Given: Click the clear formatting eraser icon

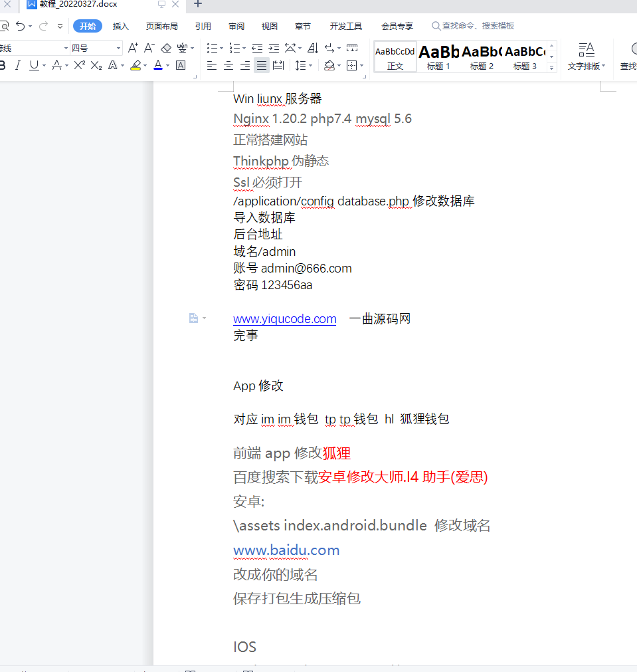Looking at the screenshot, I should click(166, 48).
